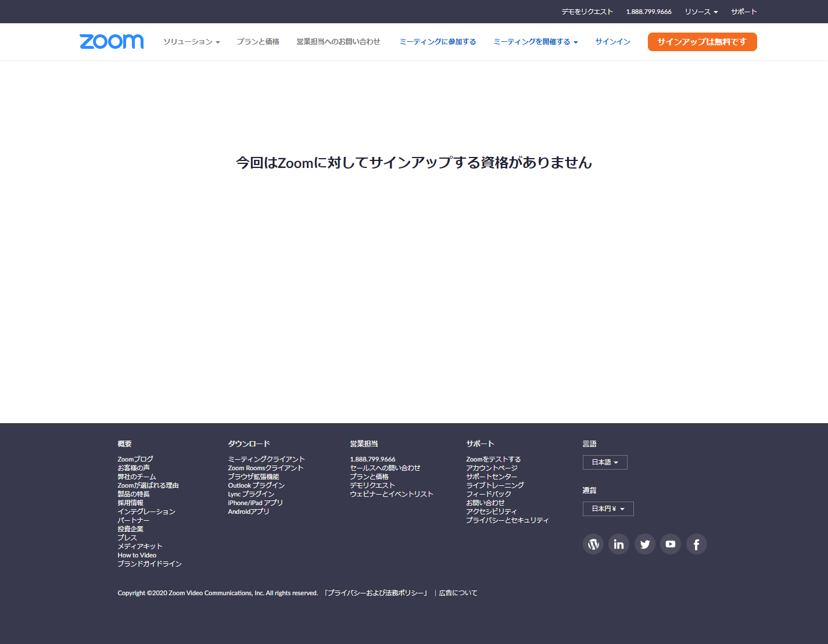Open the iPhone/iPad アプリ download link
Screen dimensions: 828x644
(x=256, y=503)
